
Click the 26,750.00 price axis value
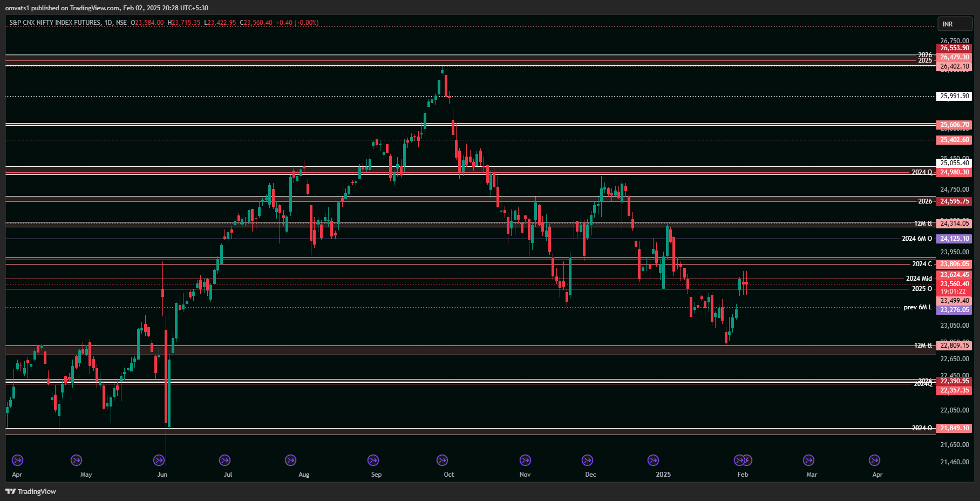point(954,40)
